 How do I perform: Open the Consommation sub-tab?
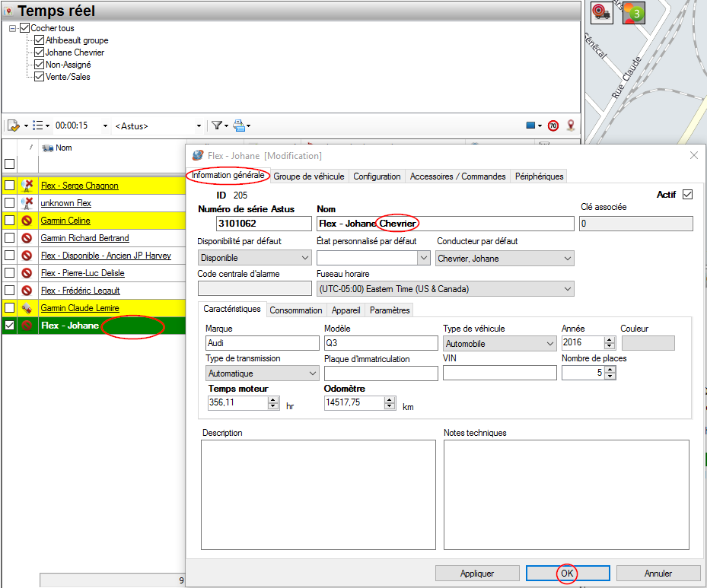295,310
